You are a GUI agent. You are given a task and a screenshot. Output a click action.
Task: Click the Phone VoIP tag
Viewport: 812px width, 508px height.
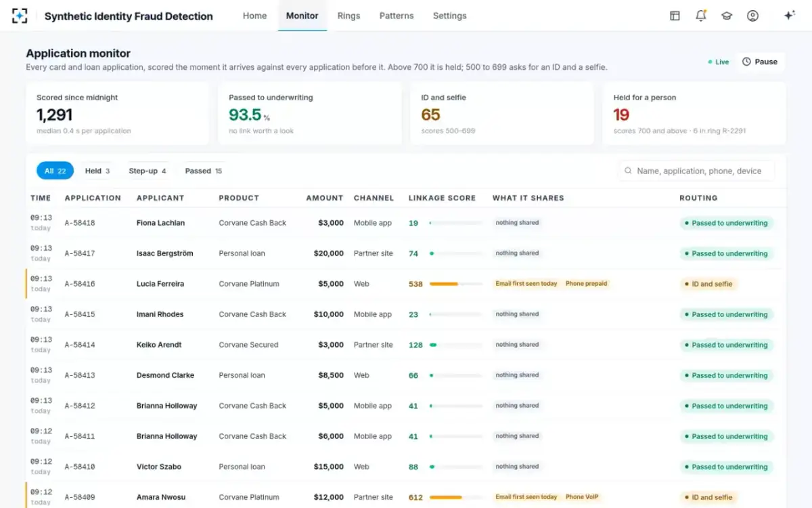point(582,497)
